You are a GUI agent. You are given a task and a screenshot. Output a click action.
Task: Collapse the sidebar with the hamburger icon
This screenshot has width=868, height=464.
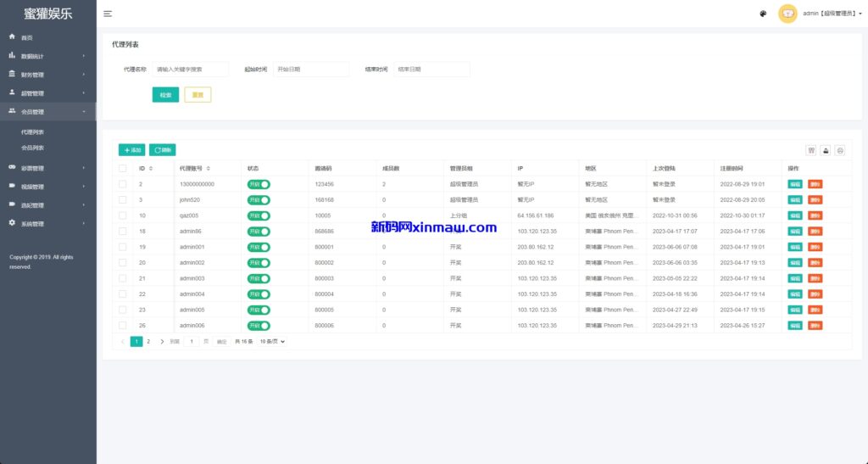pyautogui.click(x=108, y=14)
